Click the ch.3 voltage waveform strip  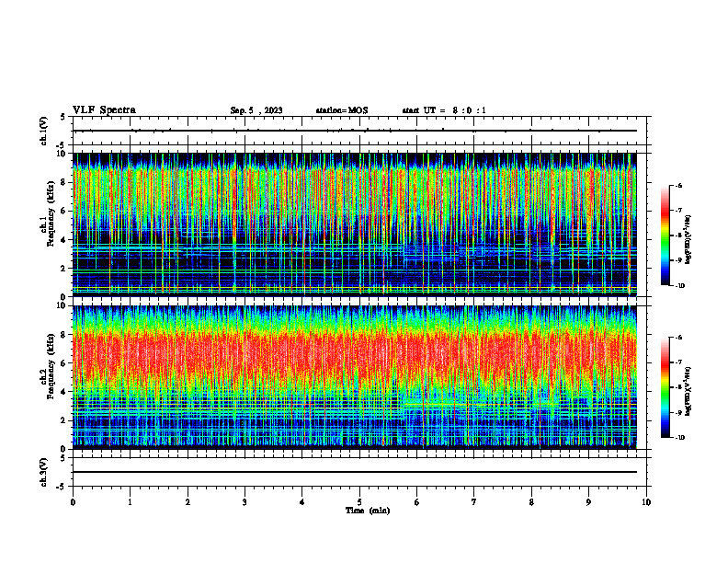(359, 472)
